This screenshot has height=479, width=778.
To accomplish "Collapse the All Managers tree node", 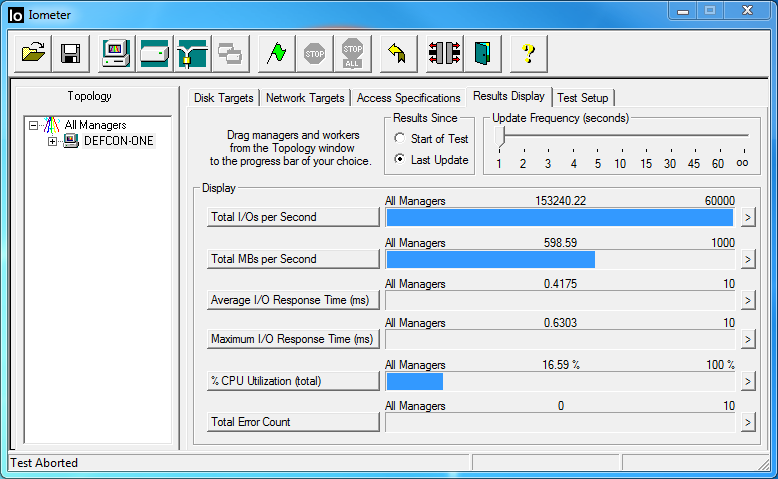I will [35, 125].
